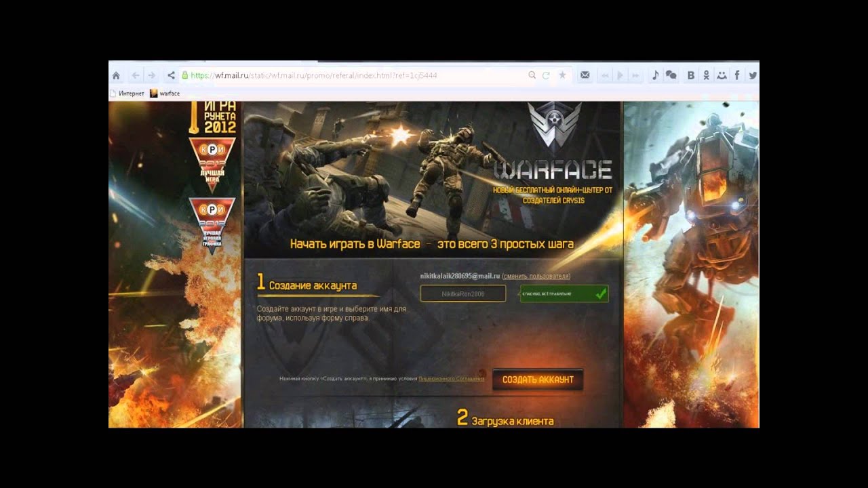Open Facebook via the f icon
Screen dimensions: 868x488
point(737,75)
